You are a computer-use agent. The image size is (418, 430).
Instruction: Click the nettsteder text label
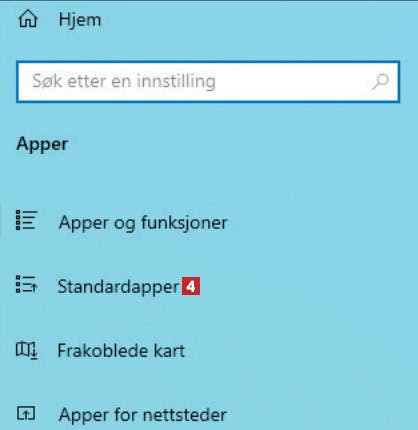pos(185,415)
